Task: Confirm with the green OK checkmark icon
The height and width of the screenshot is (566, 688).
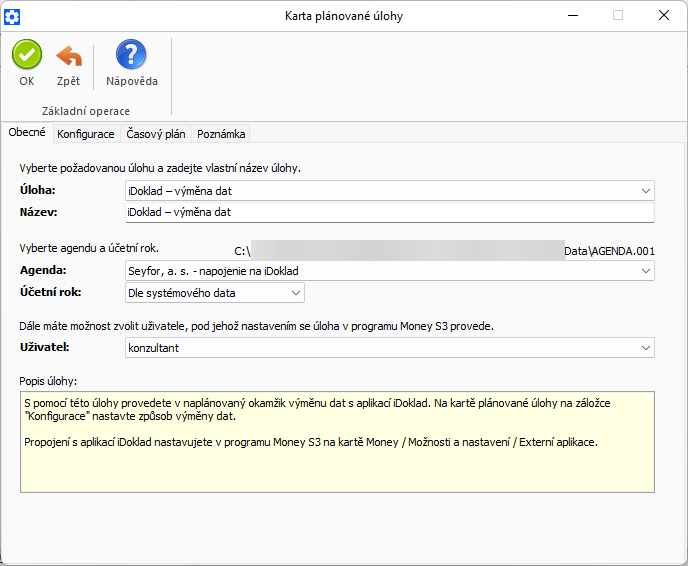Action: [x=27, y=54]
